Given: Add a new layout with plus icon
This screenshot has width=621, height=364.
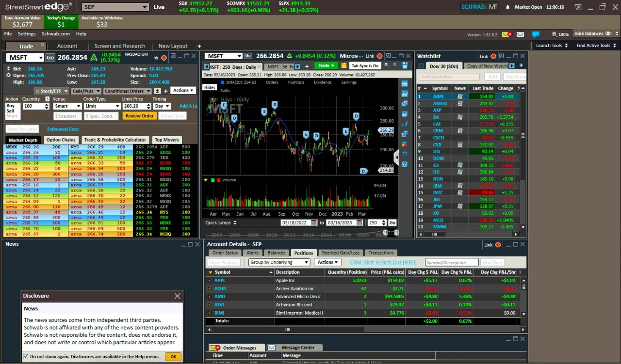Looking at the screenshot, I should coord(199,46).
